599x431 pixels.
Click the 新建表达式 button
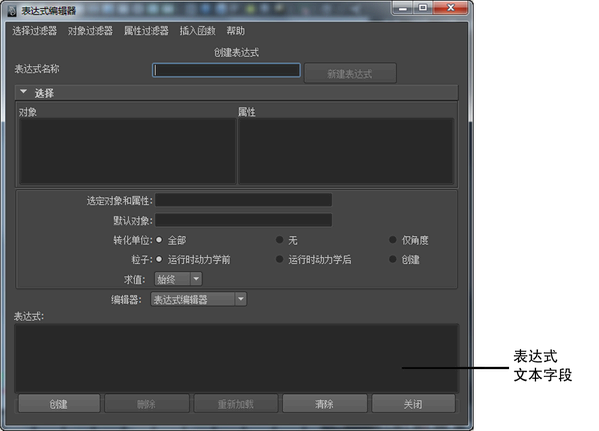350,73
